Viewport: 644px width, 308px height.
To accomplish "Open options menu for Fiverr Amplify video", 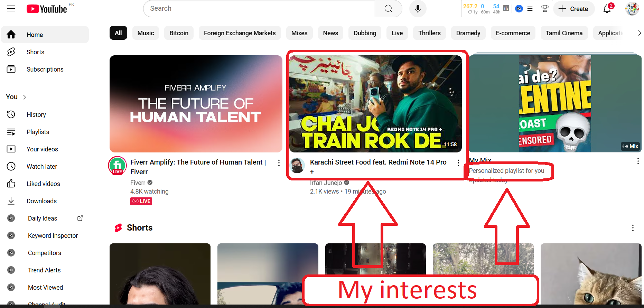I will click(x=279, y=162).
